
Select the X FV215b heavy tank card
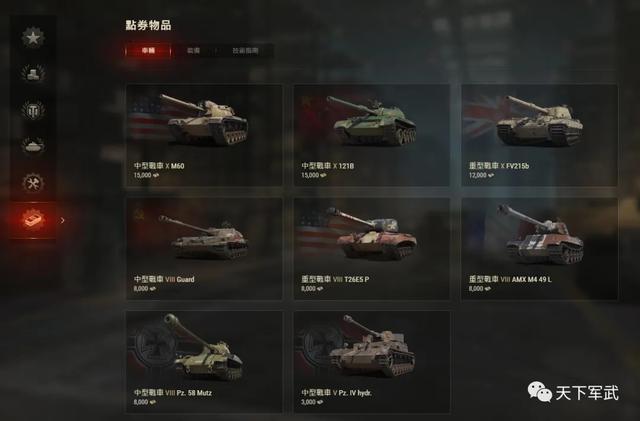[x=540, y=136]
